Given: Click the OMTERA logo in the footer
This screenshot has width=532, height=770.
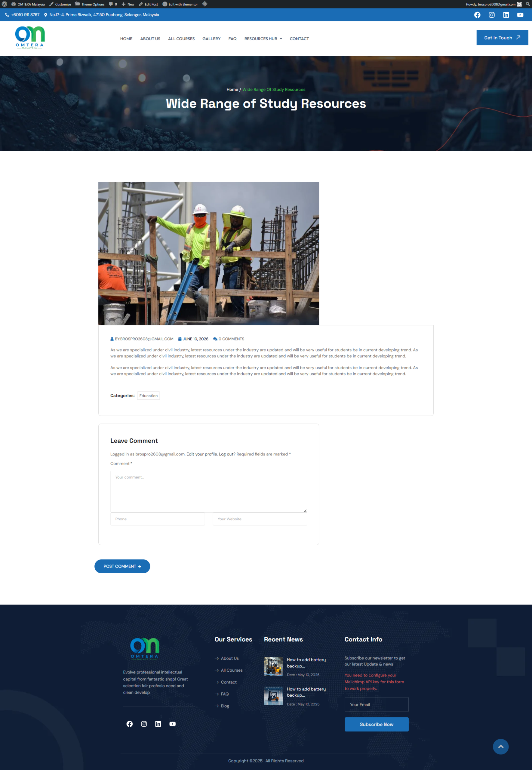Looking at the screenshot, I should coord(145,649).
